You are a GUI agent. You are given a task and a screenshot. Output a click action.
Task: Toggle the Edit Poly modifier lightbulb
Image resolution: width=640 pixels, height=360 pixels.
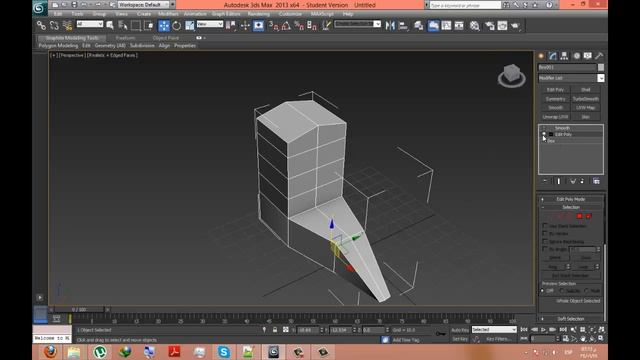(x=544, y=134)
